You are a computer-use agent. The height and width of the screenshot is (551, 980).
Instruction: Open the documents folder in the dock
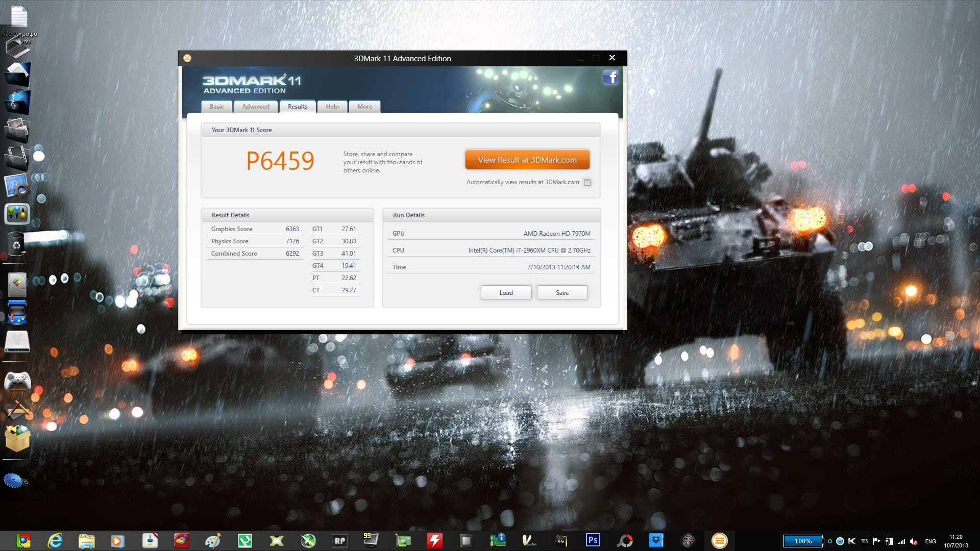18,74
